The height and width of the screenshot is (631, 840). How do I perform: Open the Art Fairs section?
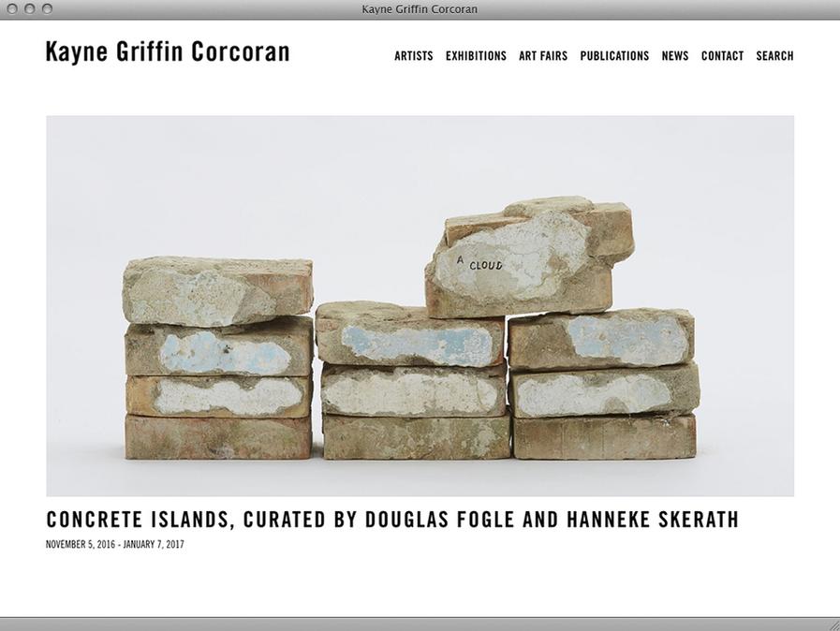tap(543, 56)
